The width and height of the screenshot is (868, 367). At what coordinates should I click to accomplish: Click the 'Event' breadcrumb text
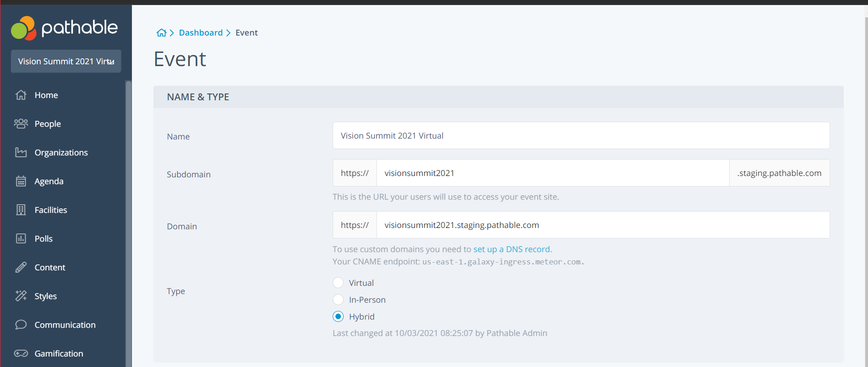pyautogui.click(x=246, y=33)
